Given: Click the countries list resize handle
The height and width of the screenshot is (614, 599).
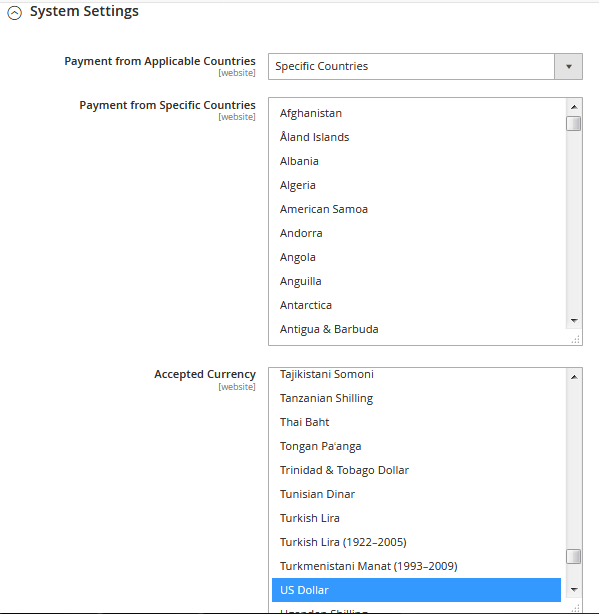Looking at the screenshot, I should pyautogui.click(x=576, y=340).
